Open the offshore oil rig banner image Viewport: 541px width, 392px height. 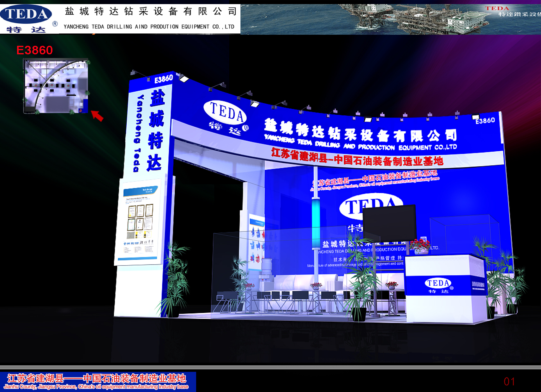point(391,19)
